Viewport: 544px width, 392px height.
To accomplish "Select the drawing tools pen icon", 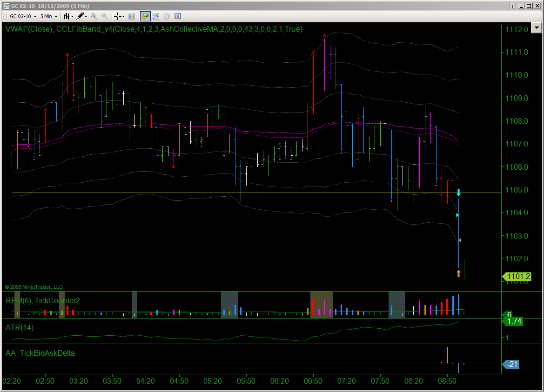I will [80, 16].
